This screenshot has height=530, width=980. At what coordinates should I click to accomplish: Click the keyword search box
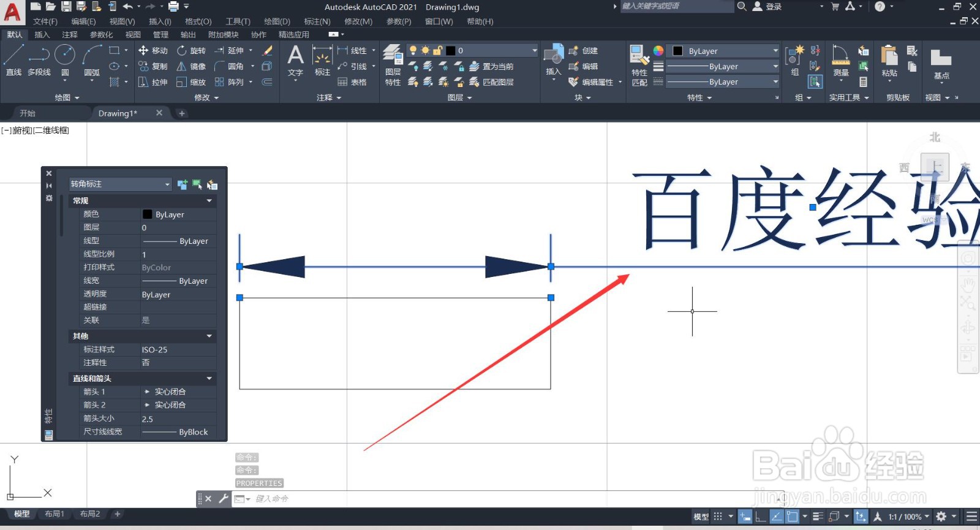point(677,6)
